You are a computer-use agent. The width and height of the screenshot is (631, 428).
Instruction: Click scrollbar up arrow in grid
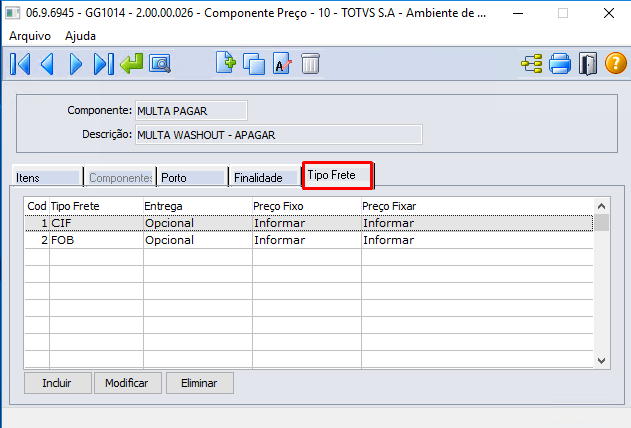pos(602,206)
